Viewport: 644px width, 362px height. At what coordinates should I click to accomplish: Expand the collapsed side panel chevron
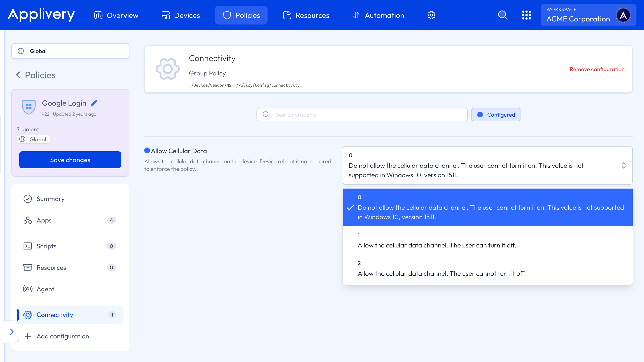pos(12,332)
